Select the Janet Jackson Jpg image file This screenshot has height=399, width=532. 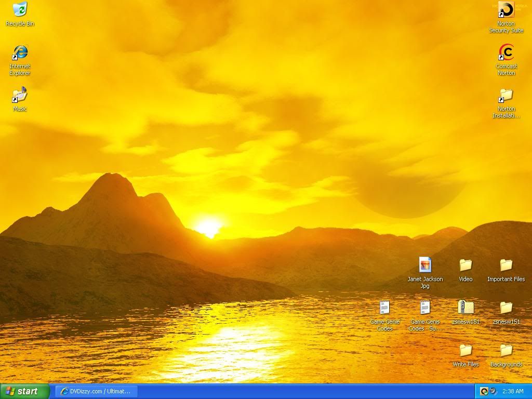425,265
